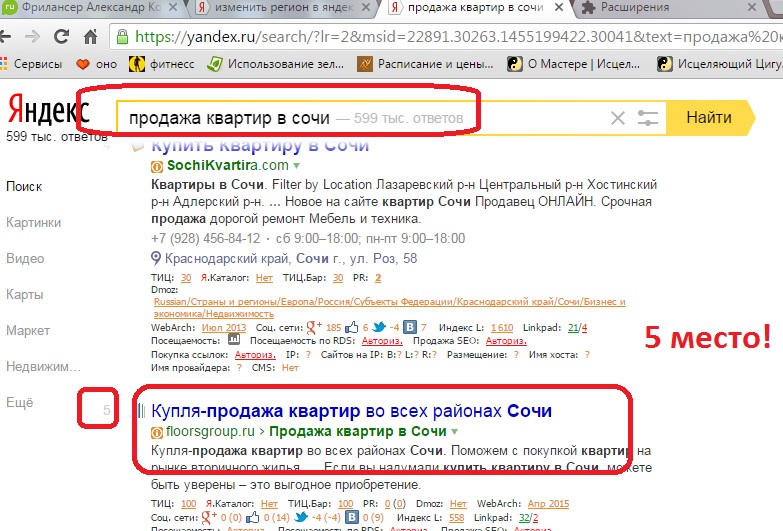This screenshot has width=783, height=531.
Task: Click favicon beside floorsgroup.ru
Action: coord(157,432)
